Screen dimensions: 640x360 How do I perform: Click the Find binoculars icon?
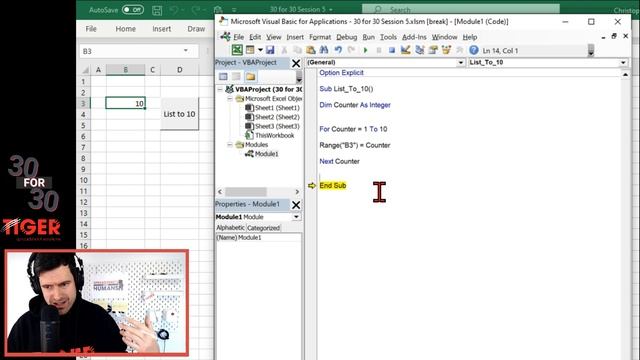pos(324,50)
